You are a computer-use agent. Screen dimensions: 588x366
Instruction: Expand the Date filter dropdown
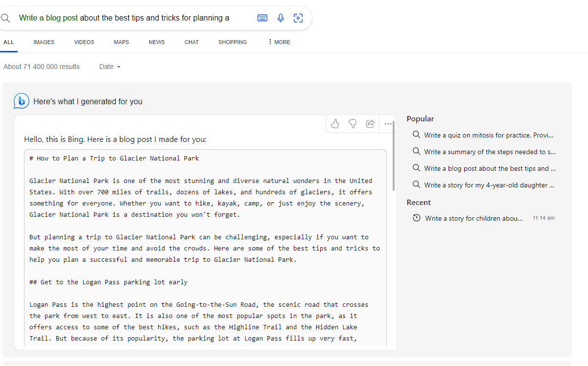110,67
